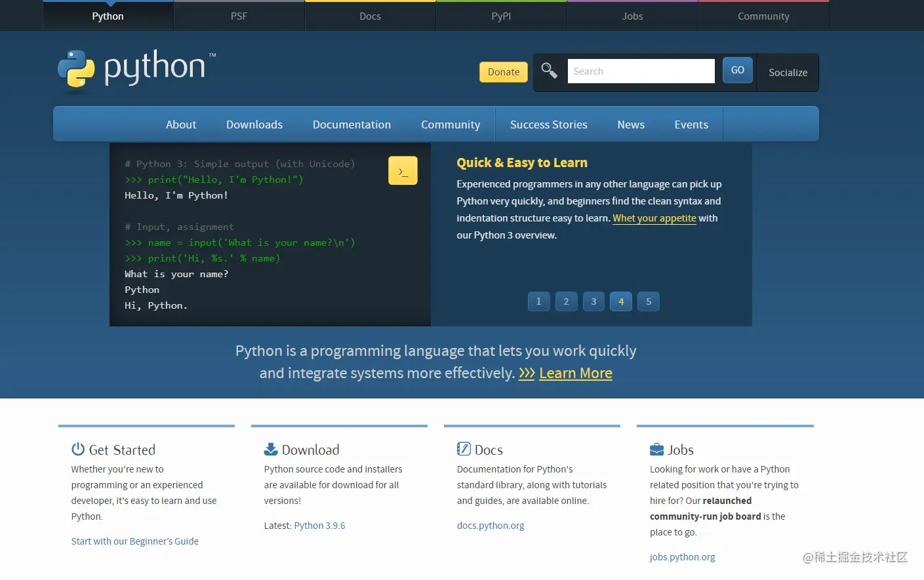The height and width of the screenshot is (580, 924).
Task: Click the output text 'Hi, Python.'
Action: (x=156, y=305)
